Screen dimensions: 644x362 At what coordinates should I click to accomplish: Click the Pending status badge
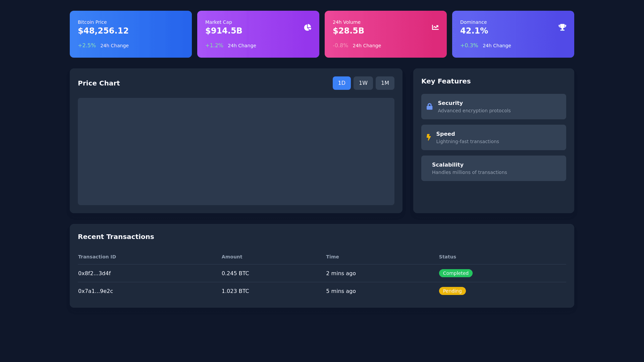tap(452, 291)
